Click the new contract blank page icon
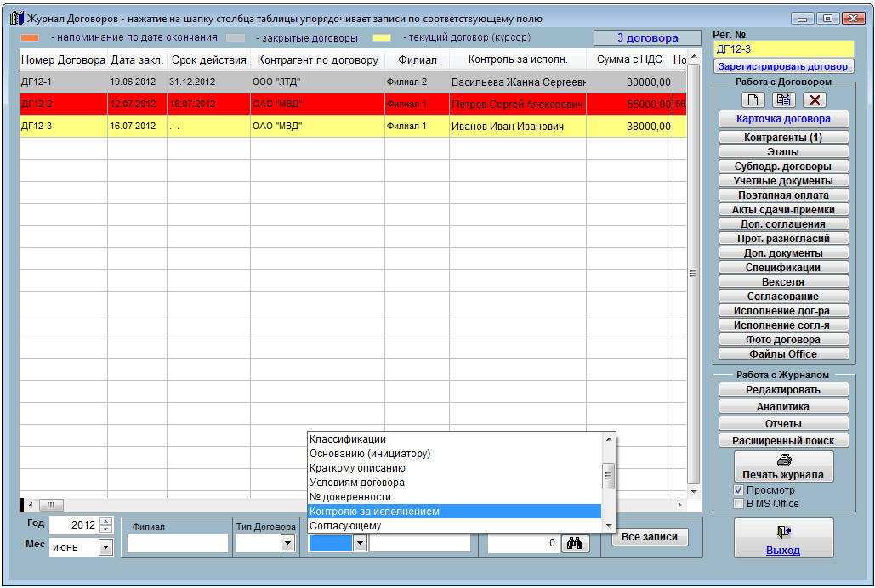Screen dimensions: 875x588 pyautogui.click(x=751, y=99)
